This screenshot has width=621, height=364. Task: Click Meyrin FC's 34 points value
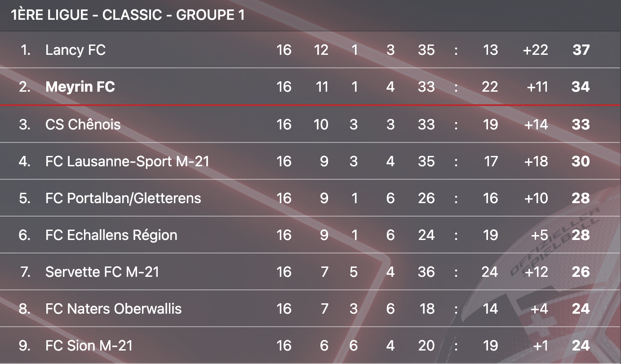tap(581, 86)
